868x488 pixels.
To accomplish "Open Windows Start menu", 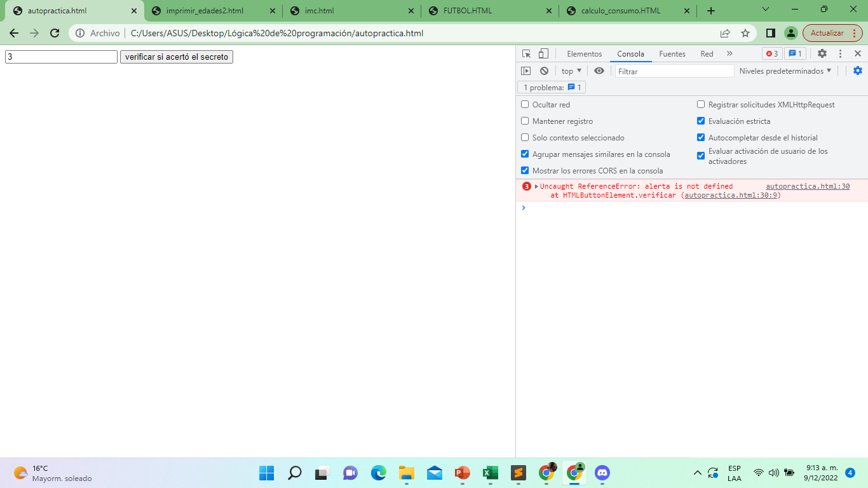I will pyautogui.click(x=266, y=473).
